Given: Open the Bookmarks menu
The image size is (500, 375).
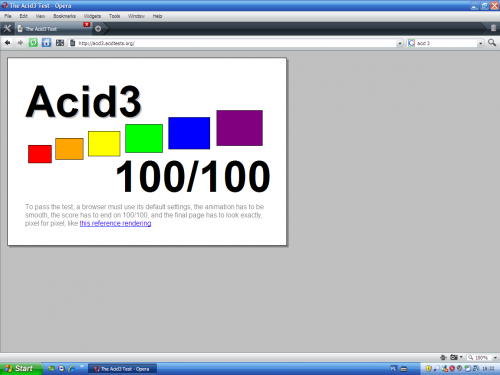Looking at the screenshot, I should coord(64,16).
